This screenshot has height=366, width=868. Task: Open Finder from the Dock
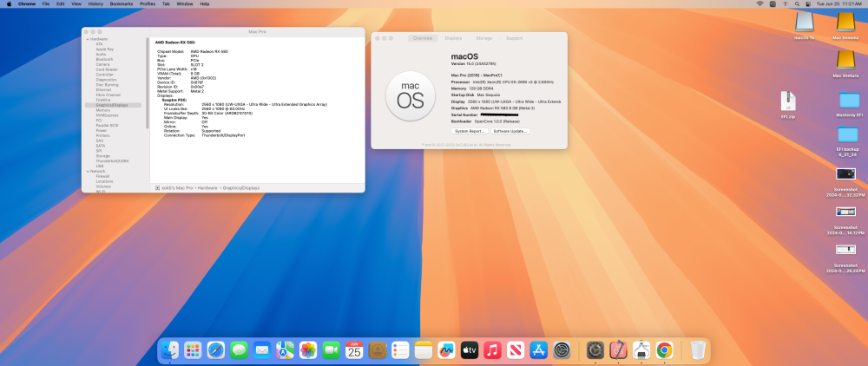tap(169, 350)
